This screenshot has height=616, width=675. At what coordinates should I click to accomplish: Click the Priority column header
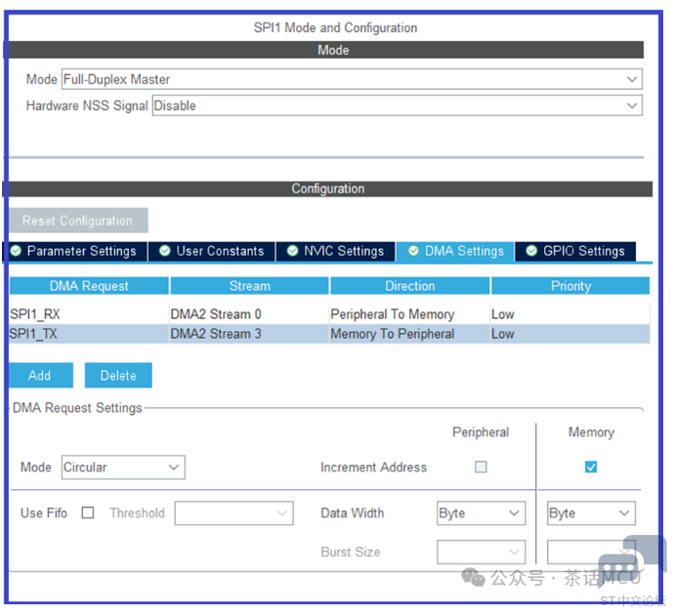click(570, 286)
